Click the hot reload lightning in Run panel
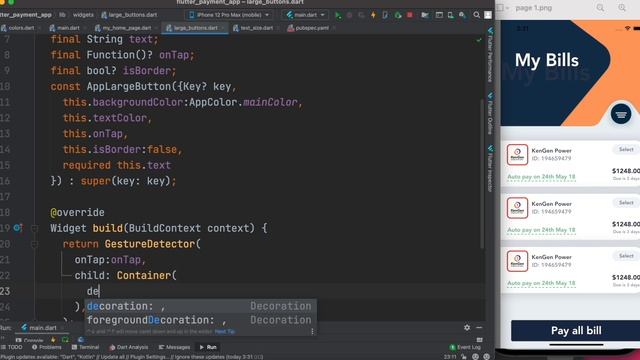This screenshot has height=360, width=640. pyautogui.click(x=53, y=340)
